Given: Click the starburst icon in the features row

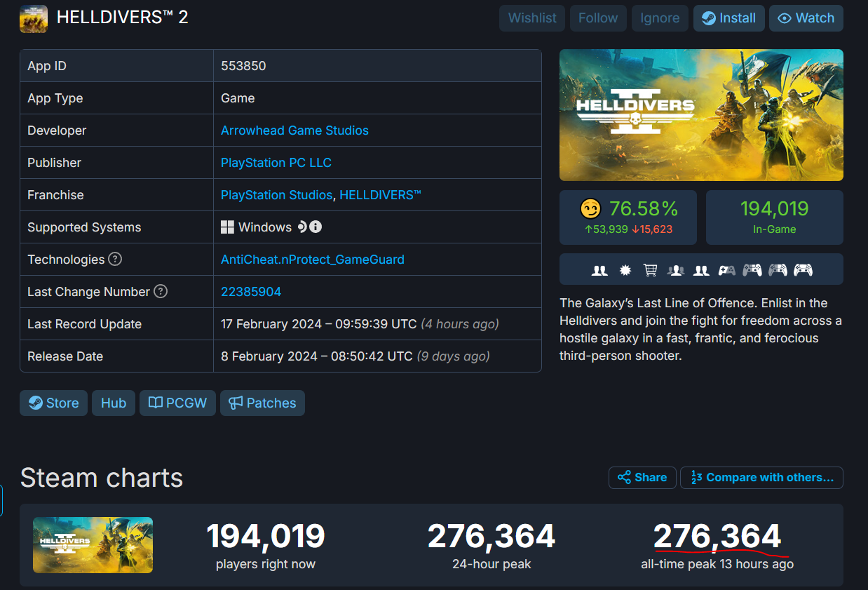Looking at the screenshot, I should (625, 270).
